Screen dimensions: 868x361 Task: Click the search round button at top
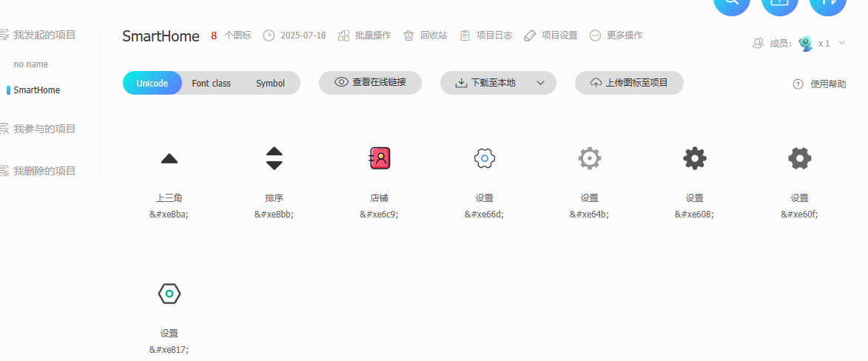coord(732,5)
